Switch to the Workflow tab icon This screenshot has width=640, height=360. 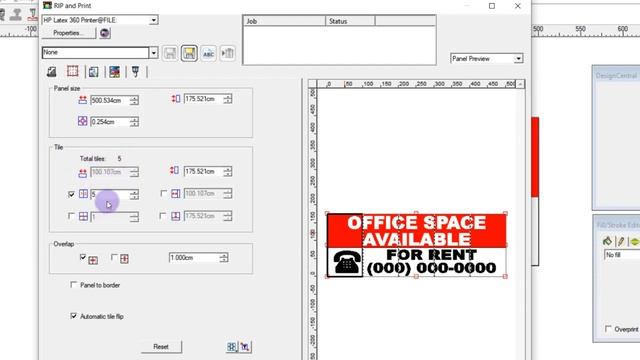pos(93,72)
